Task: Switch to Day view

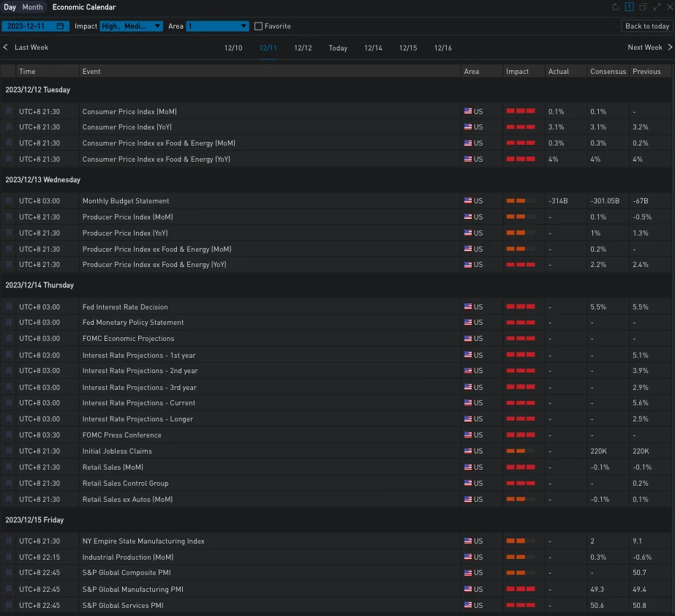Action: click(10, 7)
